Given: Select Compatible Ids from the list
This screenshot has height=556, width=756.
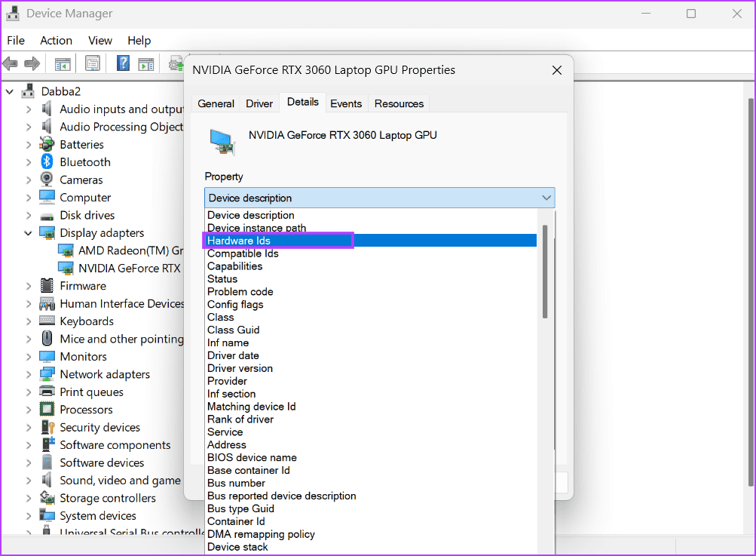Looking at the screenshot, I should [243, 253].
